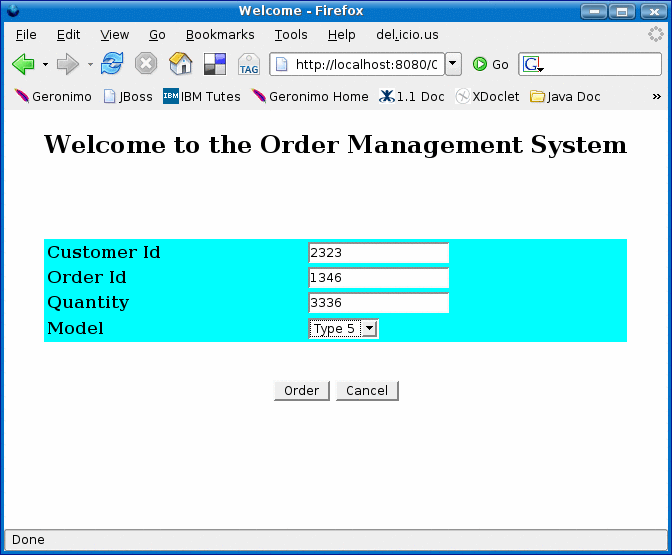Open the Edit menu
The image size is (672, 555).
[x=69, y=35]
